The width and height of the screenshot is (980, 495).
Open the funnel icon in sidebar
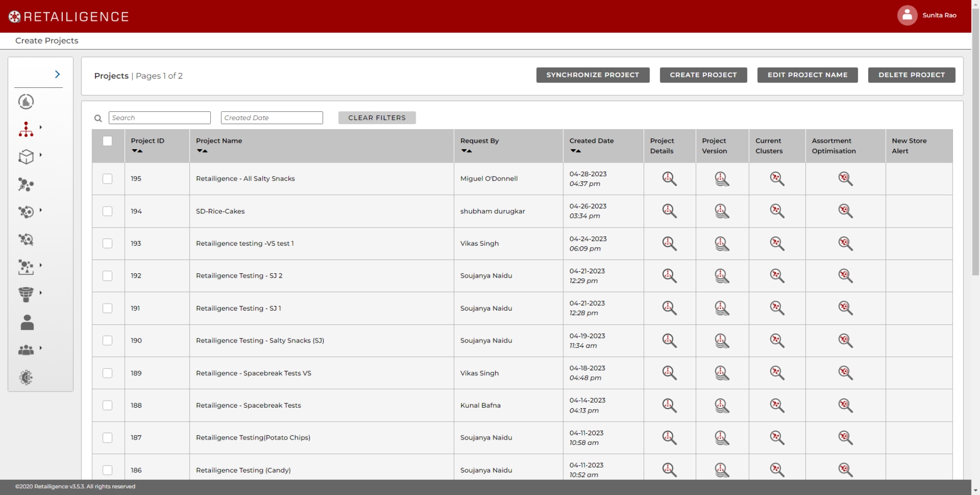click(26, 294)
